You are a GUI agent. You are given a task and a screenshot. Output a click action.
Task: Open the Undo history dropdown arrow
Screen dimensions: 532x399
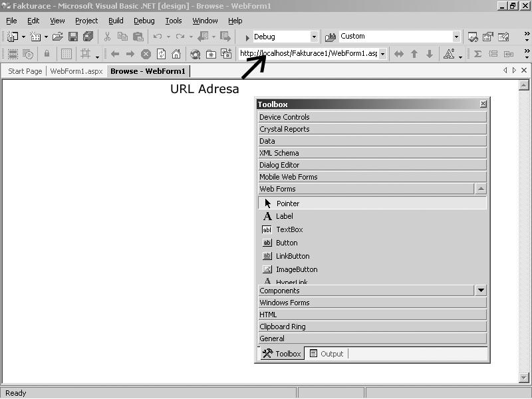point(168,37)
